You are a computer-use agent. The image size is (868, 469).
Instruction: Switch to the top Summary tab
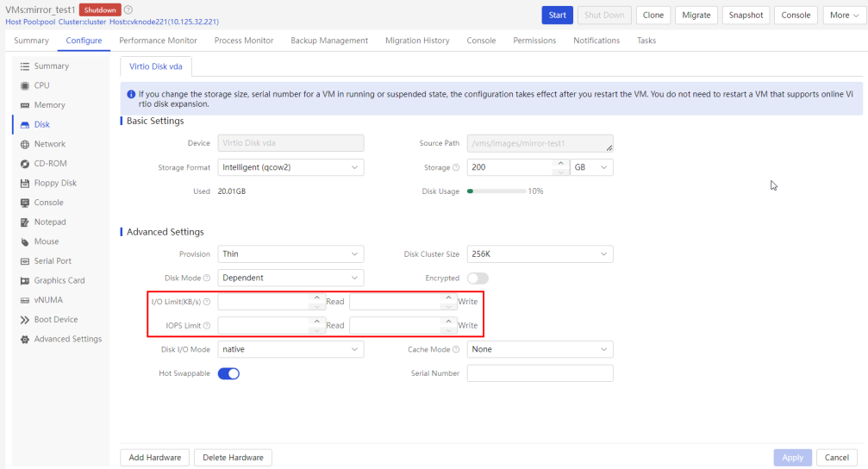(x=32, y=41)
